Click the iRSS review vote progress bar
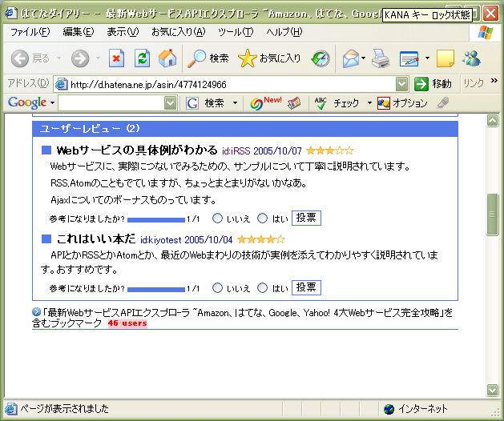Screen dimensions: 504x421 pyautogui.click(x=156, y=219)
